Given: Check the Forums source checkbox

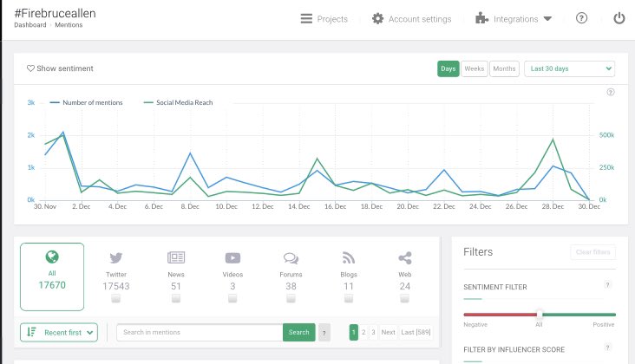Looking at the screenshot, I should click(x=291, y=298).
